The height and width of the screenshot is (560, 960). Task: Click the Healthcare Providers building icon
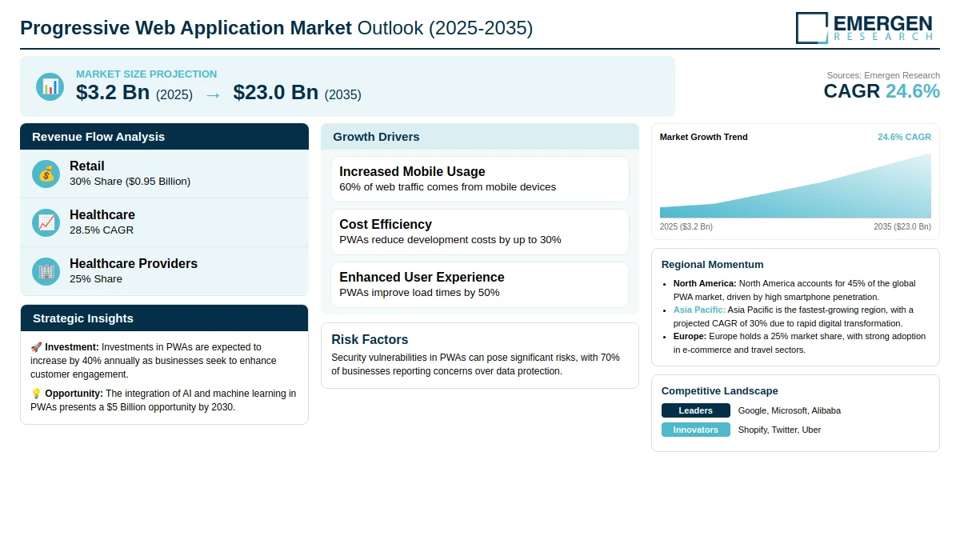(x=46, y=271)
